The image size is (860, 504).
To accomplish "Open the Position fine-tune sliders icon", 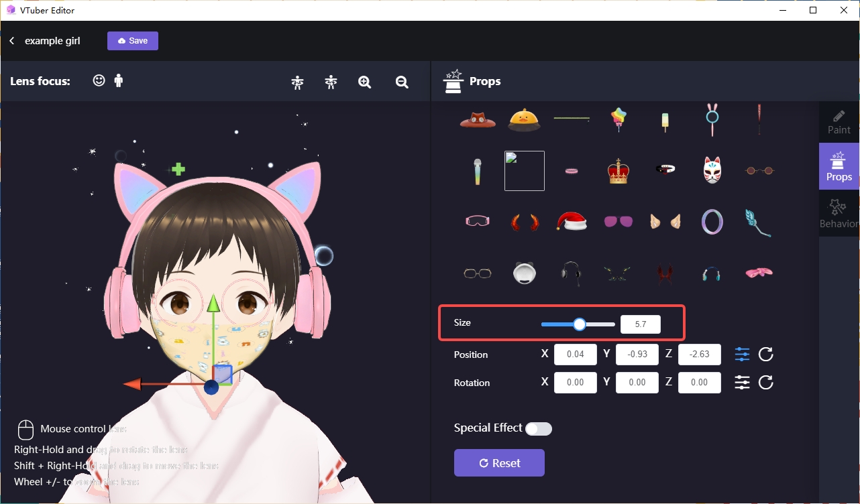I will click(x=742, y=354).
